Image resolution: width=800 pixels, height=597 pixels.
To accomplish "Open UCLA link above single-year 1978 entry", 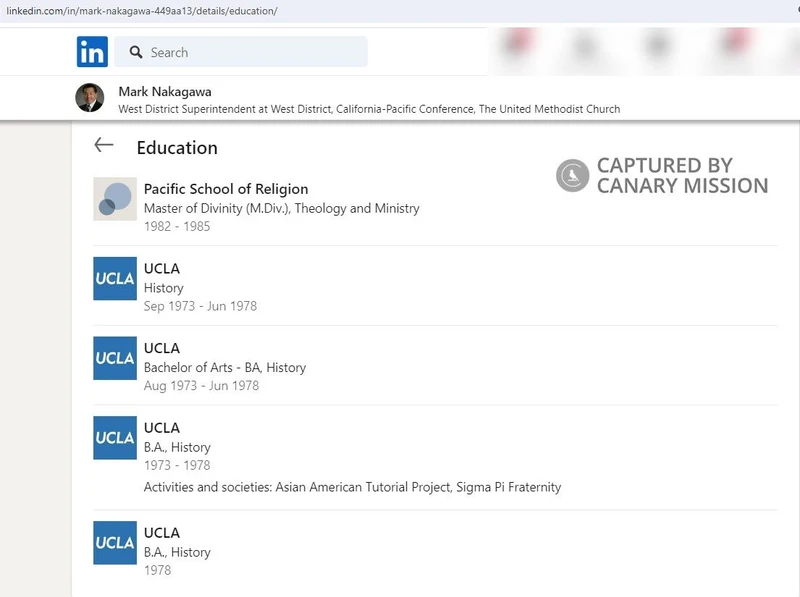I will [162, 533].
